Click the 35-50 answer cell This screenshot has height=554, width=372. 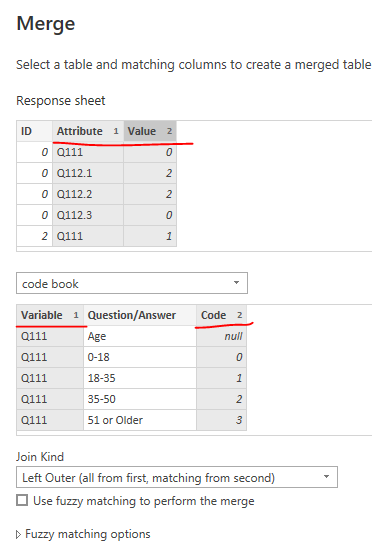click(x=140, y=399)
